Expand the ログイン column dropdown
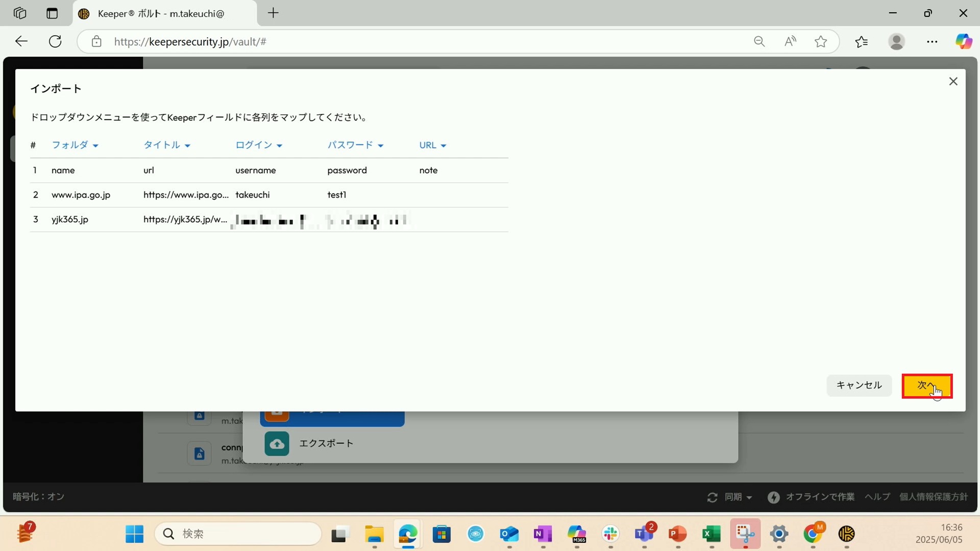Screen dimensions: 980x551 (x=258, y=146)
